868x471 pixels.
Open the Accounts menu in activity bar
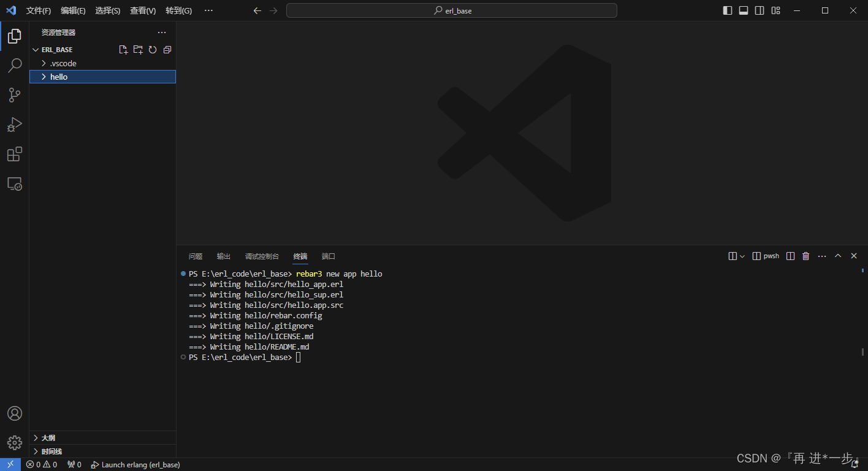click(x=15, y=413)
